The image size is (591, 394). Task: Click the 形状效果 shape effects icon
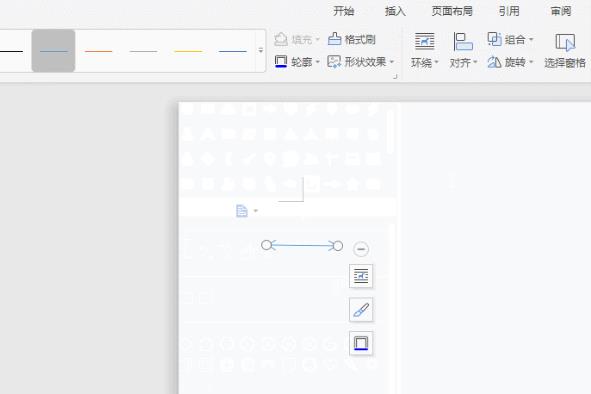click(334, 61)
